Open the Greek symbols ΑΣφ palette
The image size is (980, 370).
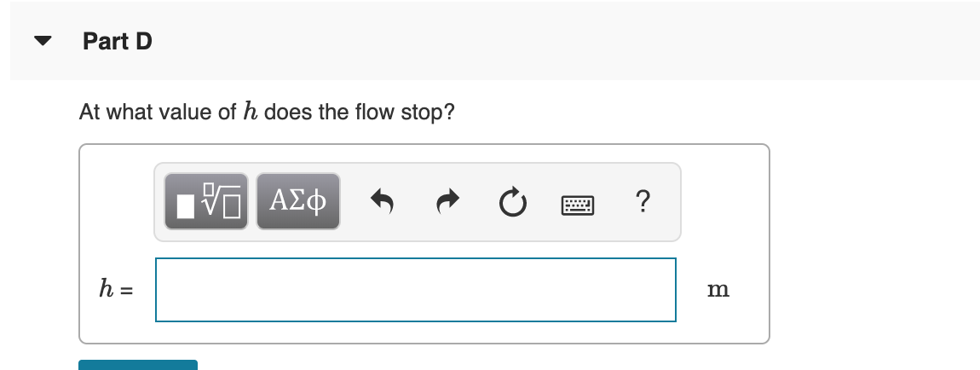(x=298, y=201)
